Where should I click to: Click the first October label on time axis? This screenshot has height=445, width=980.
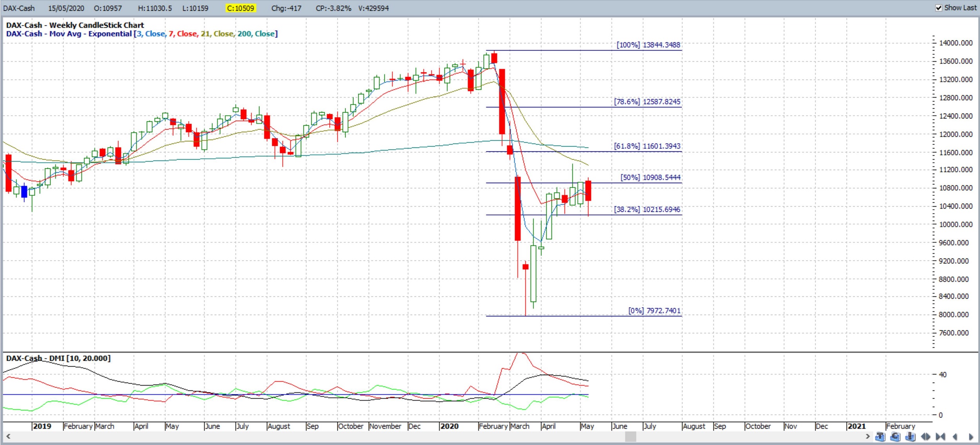[350, 426]
